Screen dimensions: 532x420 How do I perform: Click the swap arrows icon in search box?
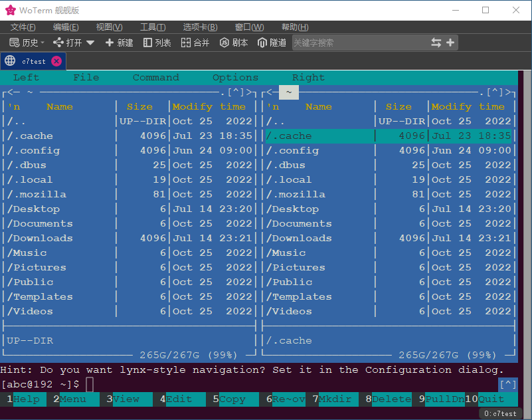click(x=436, y=43)
